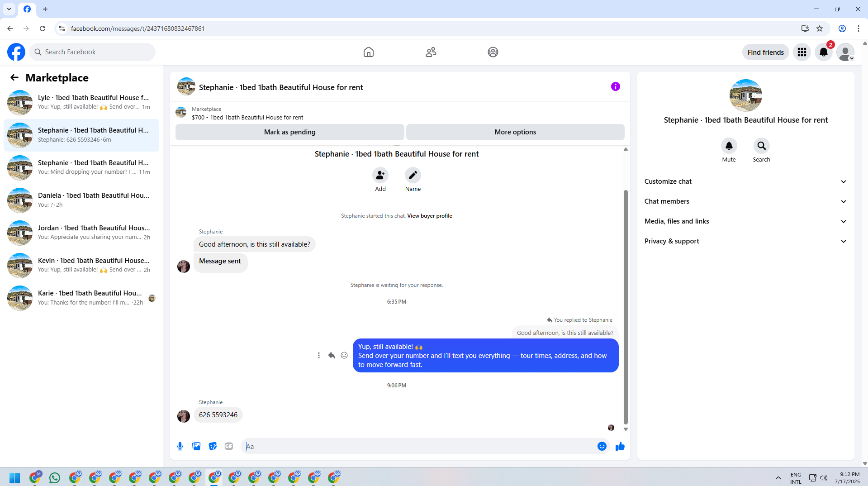Open the account profile avatar menu
868x486 pixels.
point(845,52)
